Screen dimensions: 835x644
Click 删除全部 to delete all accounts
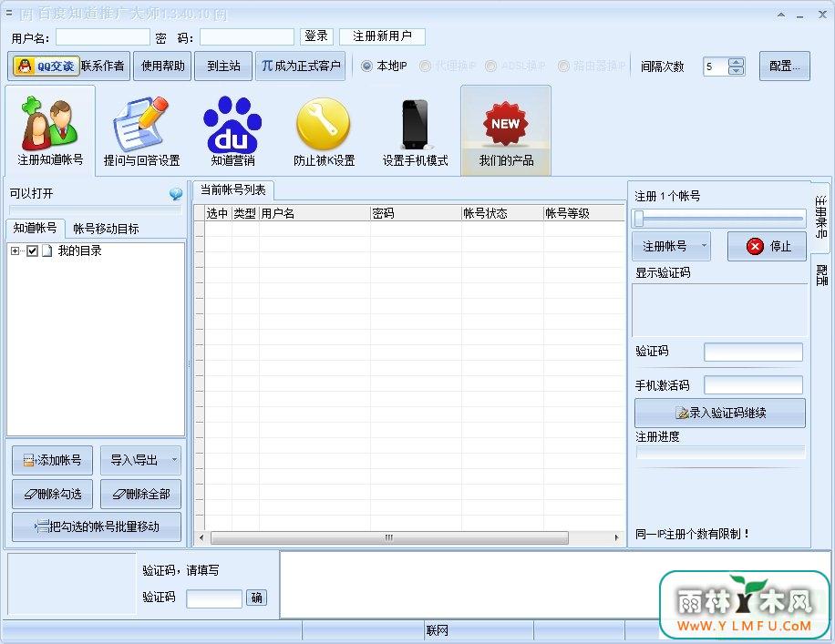[140, 494]
